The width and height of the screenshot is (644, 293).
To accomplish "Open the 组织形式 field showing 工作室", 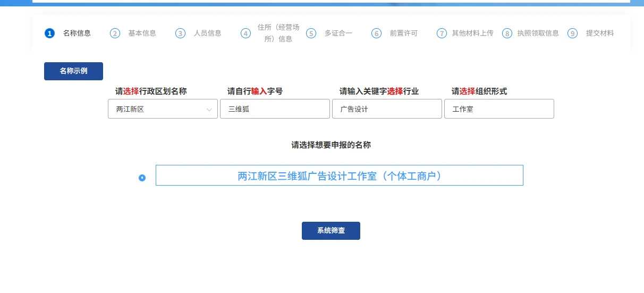I will 499,109.
